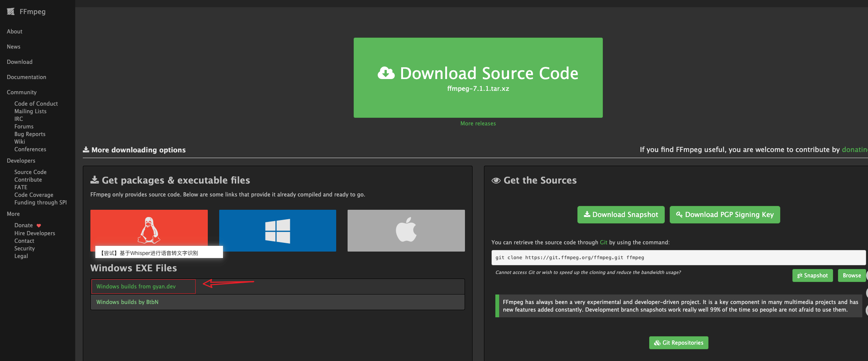Click the Donate heart icon
868x361 pixels.
(x=39, y=226)
